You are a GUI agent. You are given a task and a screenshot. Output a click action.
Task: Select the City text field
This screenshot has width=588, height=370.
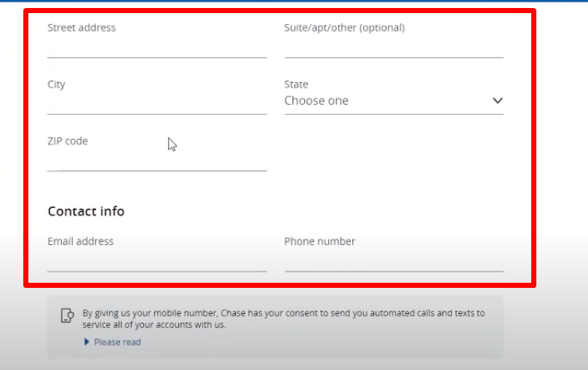(157, 104)
